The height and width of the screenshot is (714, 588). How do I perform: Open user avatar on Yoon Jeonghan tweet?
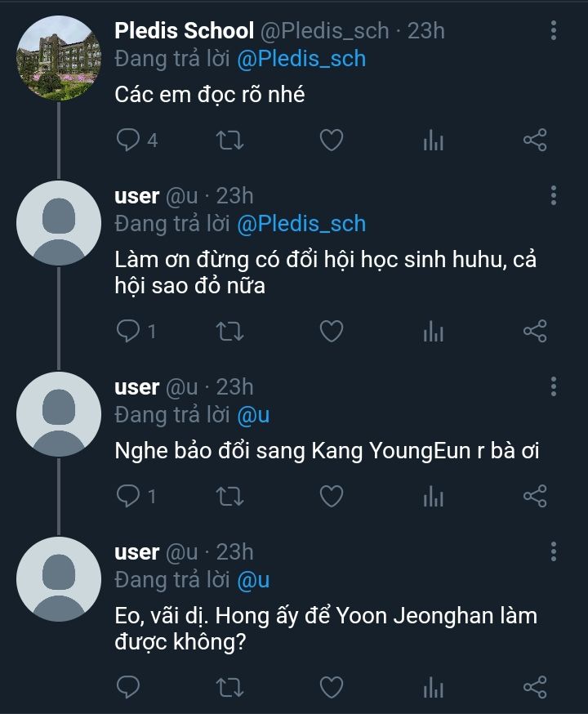[x=59, y=578]
